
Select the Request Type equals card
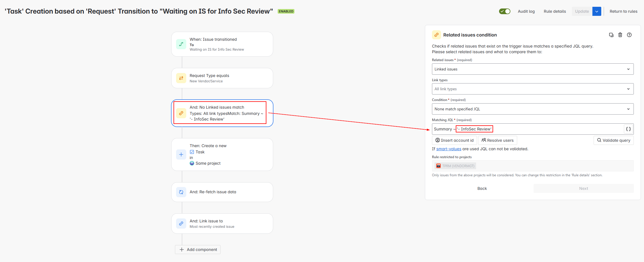coord(222,78)
